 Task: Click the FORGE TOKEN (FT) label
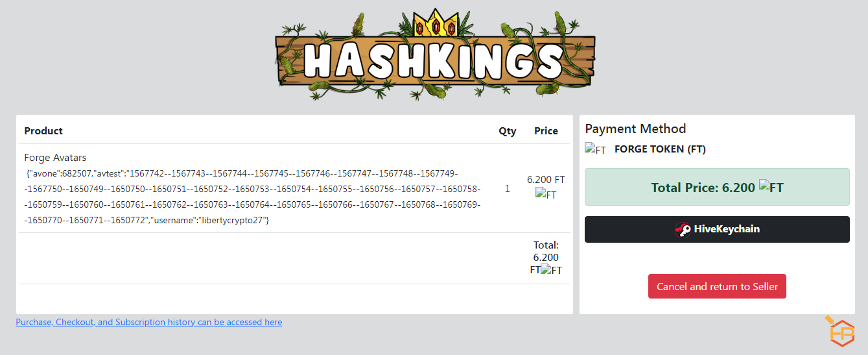point(660,149)
